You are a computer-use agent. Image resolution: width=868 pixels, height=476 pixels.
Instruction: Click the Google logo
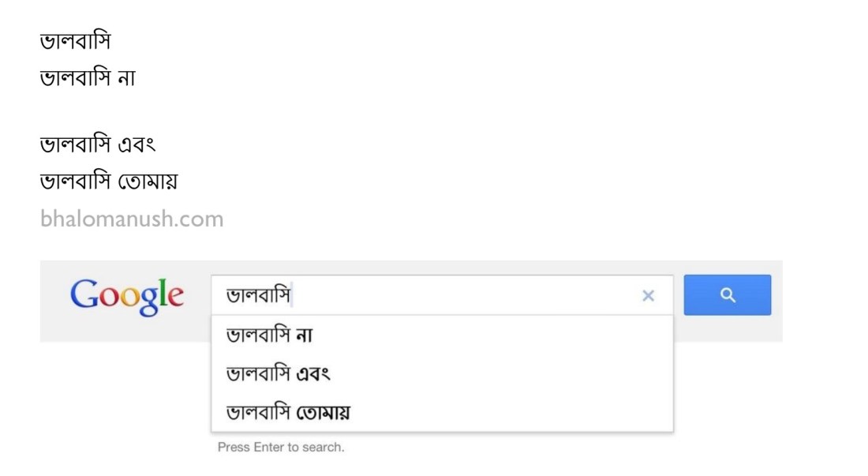click(127, 296)
